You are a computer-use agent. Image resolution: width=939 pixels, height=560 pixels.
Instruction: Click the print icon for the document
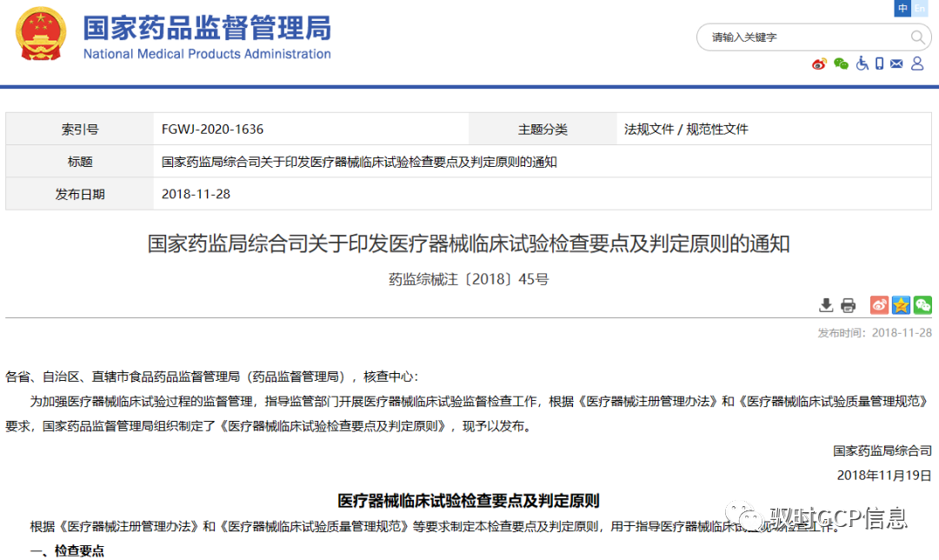tap(848, 305)
